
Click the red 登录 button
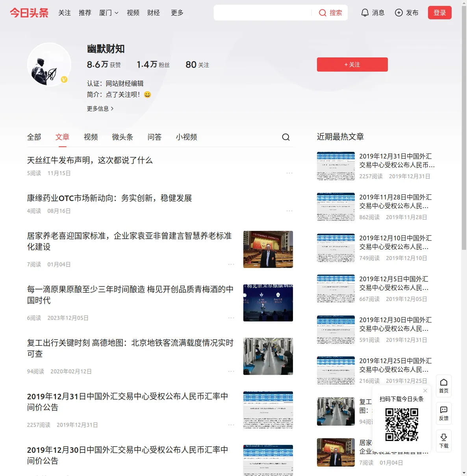pos(440,13)
